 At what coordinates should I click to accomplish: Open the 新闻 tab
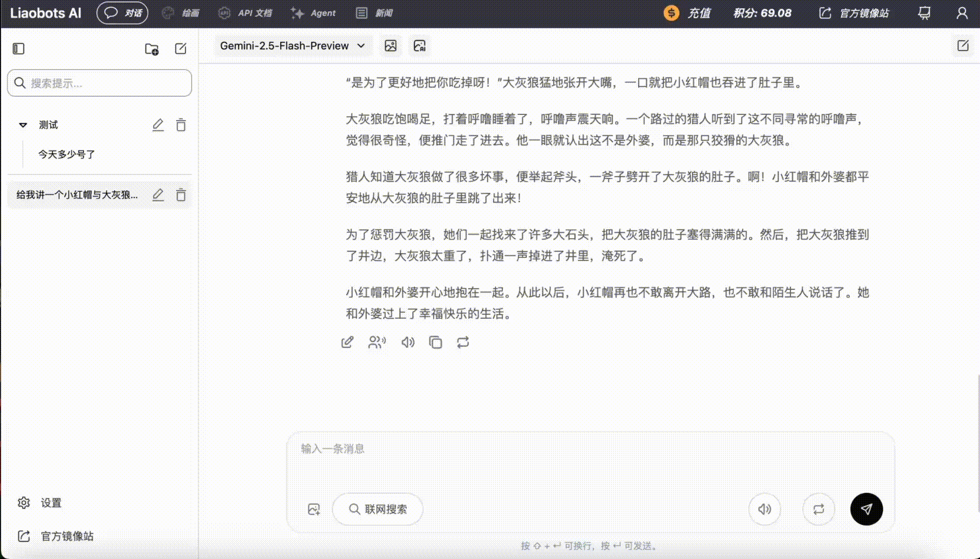tap(374, 13)
